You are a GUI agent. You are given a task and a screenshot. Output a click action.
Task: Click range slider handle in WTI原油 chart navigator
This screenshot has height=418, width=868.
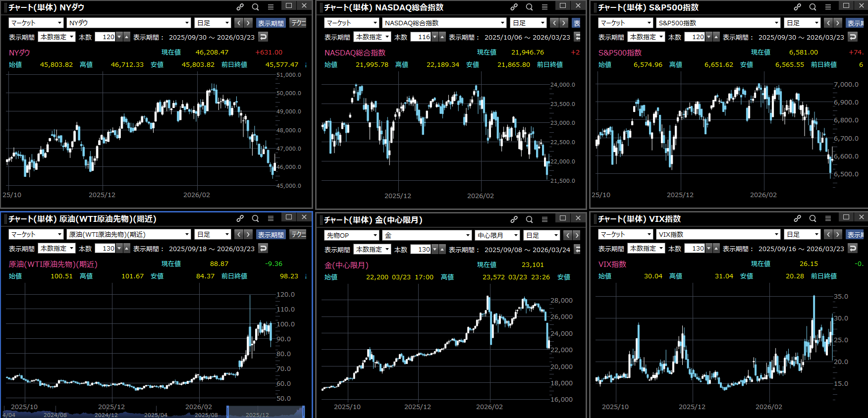pyautogui.click(x=228, y=412)
